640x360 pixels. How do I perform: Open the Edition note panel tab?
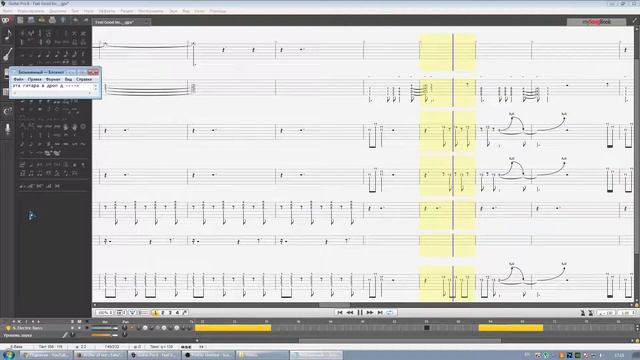(7, 35)
